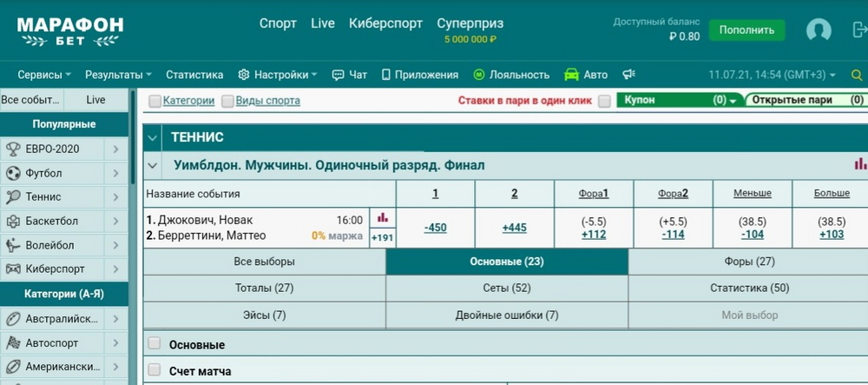Open Chat from the speech bubble icon

pyautogui.click(x=339, y=75)
